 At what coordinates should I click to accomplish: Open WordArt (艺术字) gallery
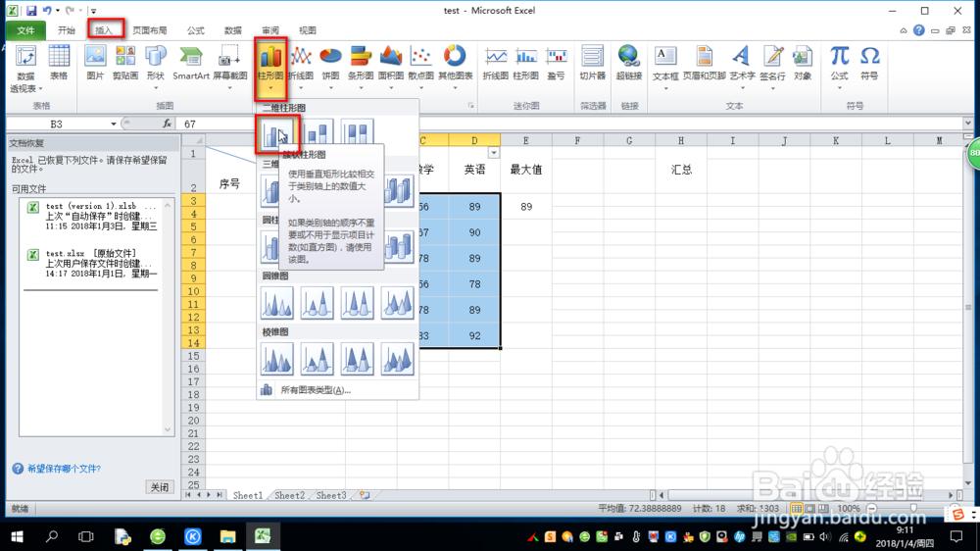(x=742, y=68)
